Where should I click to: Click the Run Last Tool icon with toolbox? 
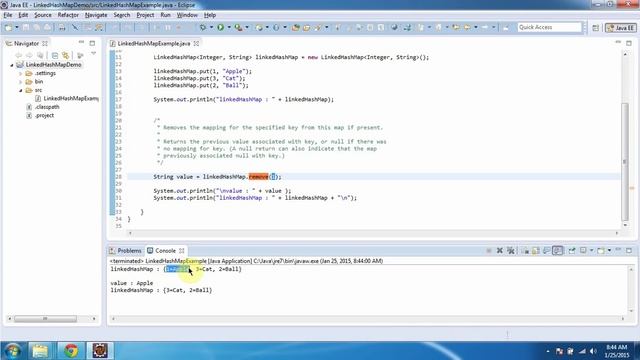(x=238, y=27)
